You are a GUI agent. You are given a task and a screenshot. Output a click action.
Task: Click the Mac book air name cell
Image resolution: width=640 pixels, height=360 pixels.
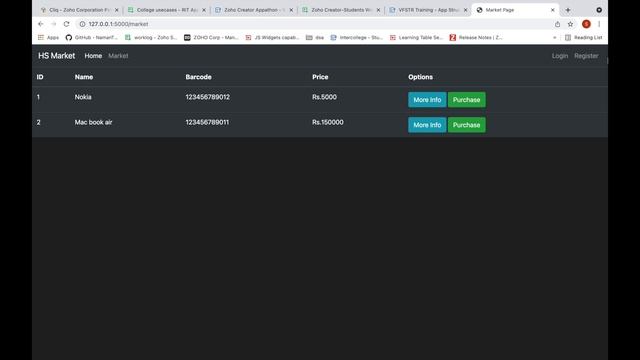(x=93, y=122)
